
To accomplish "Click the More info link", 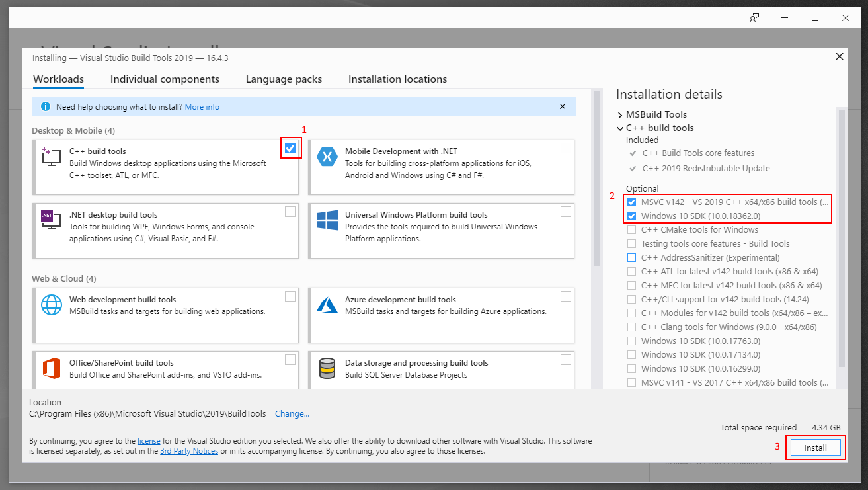I will coord(202,107).
